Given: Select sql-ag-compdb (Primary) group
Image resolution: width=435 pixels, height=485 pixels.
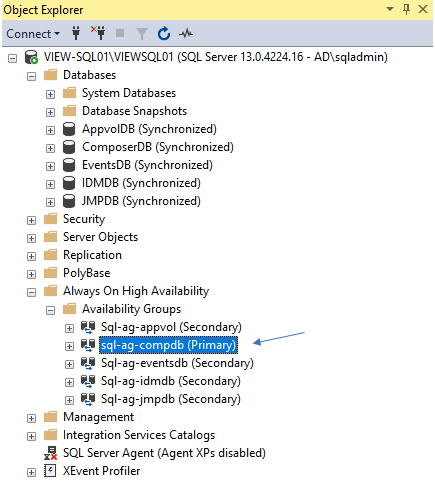Looking at the screenshot, I should click(x=169, y=345).
